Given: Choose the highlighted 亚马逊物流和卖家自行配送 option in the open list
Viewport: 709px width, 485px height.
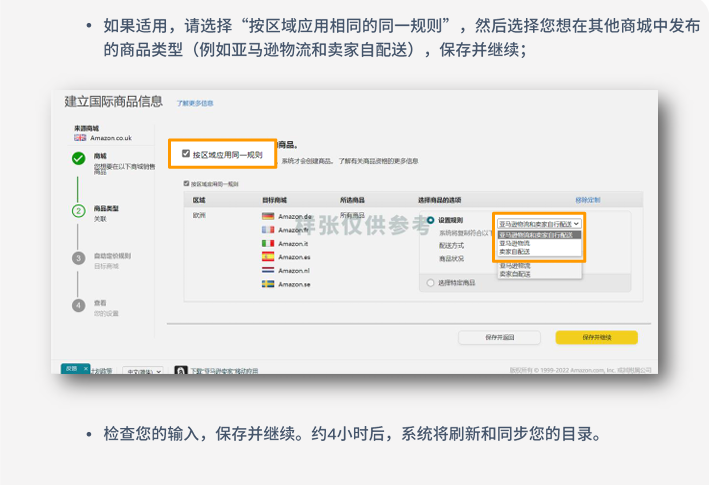Looking at the screenshot, I should [539, 235].
